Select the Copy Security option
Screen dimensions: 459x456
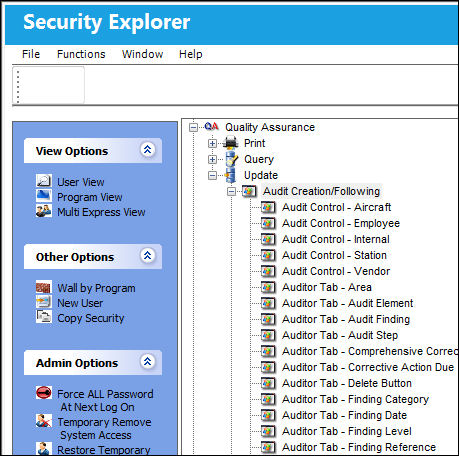tap(91, 318)
